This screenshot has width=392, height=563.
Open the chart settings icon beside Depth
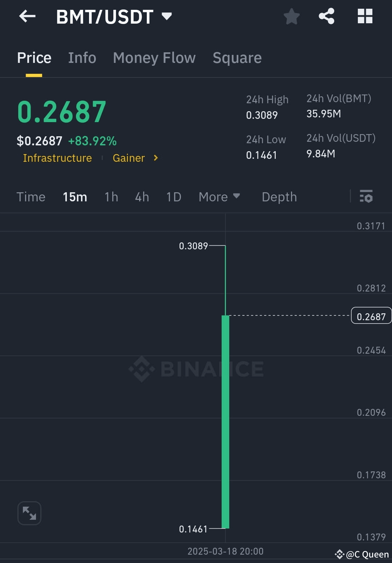366,197
